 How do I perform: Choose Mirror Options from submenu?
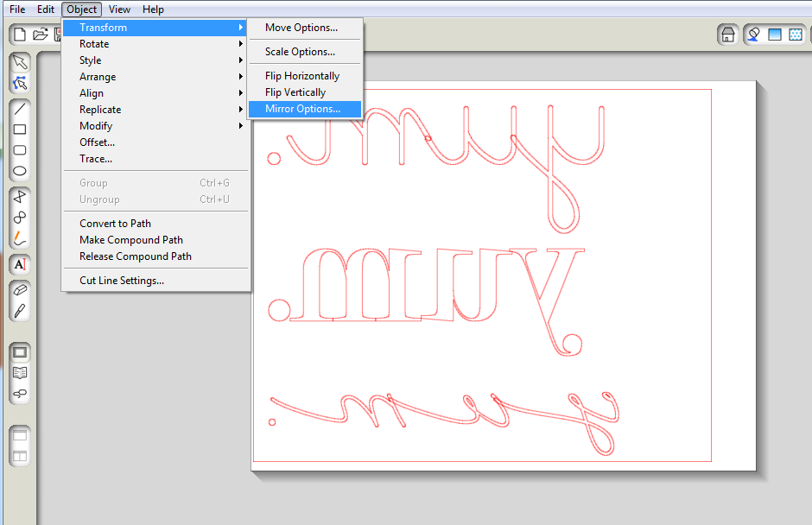pos(304,109)
